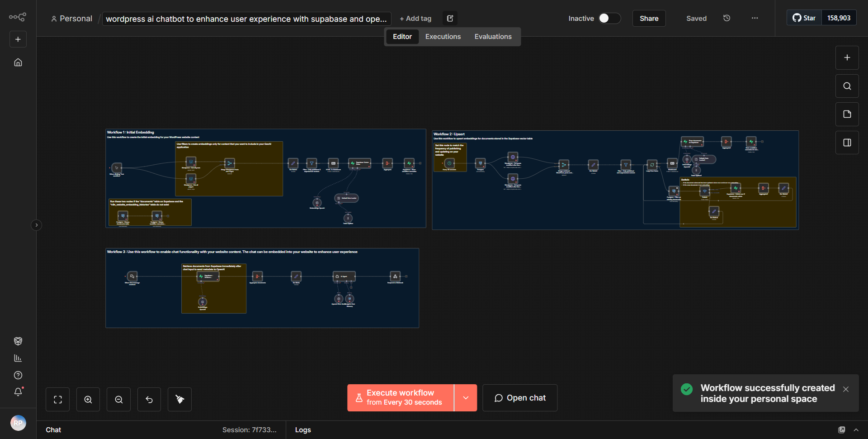The width and height of the screenshot is (868, 439).
Task: Add a node with canvas plus button
Action: (847, 57)
